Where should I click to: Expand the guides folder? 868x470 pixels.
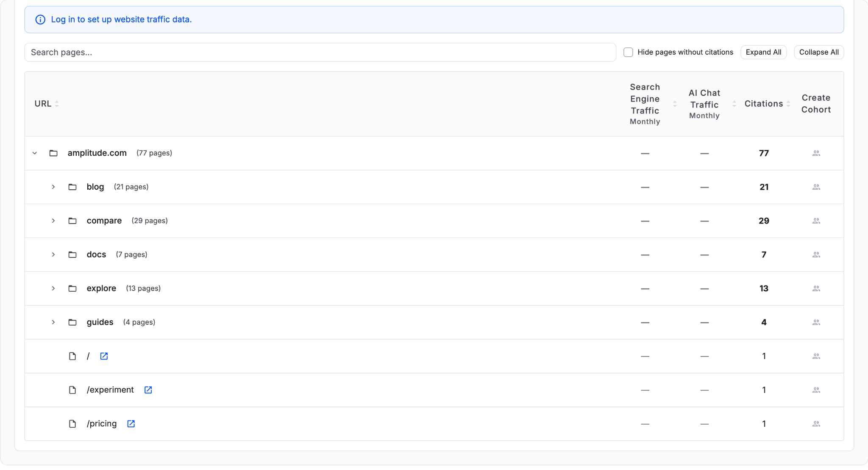[x=53, y=323]
